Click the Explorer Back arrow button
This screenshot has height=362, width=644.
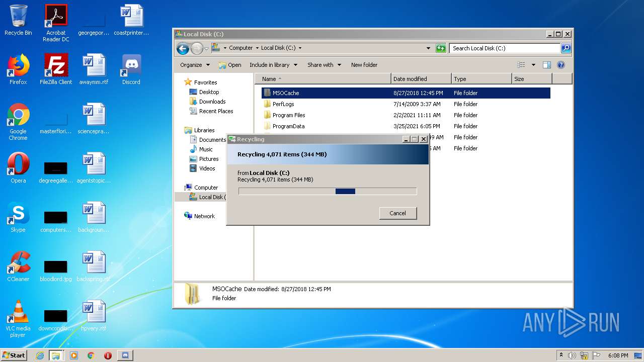pyautogui.click(x=183, y=48)
